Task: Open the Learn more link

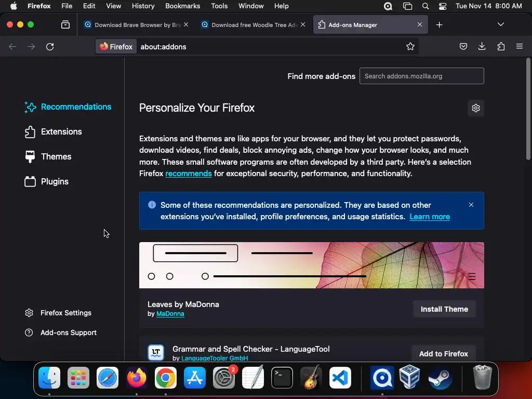Action: pyautogui.click(x=430, y=217)
